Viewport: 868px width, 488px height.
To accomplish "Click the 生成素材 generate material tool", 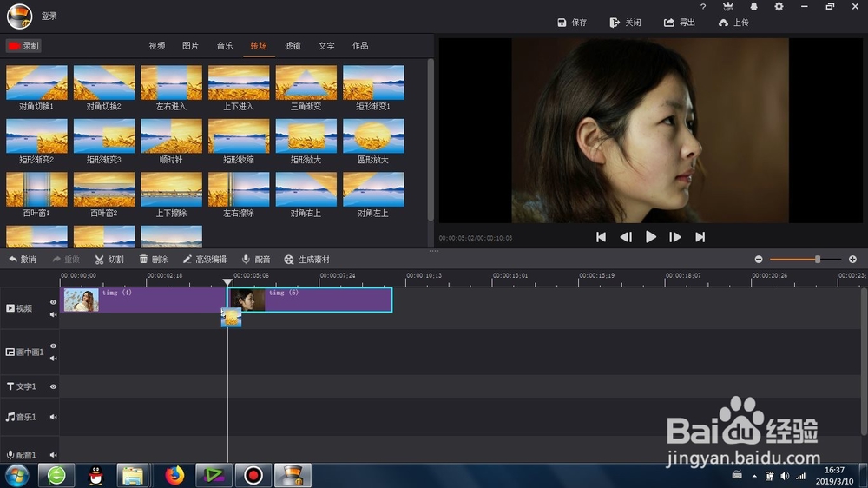I will pyautogui.click(x=306, y=260).
